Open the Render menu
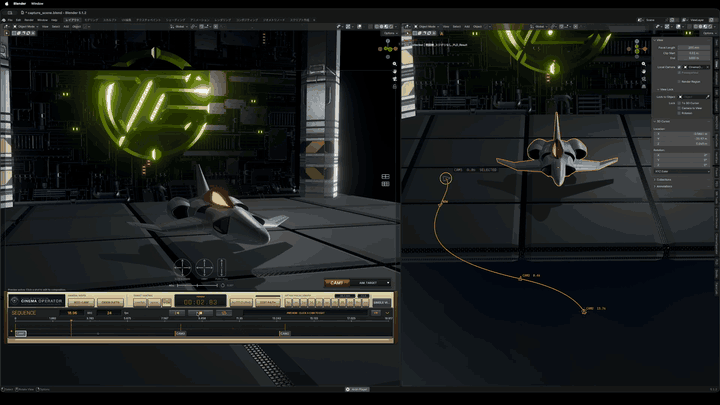This screenshot has width=720, height=405. (29, 20)
